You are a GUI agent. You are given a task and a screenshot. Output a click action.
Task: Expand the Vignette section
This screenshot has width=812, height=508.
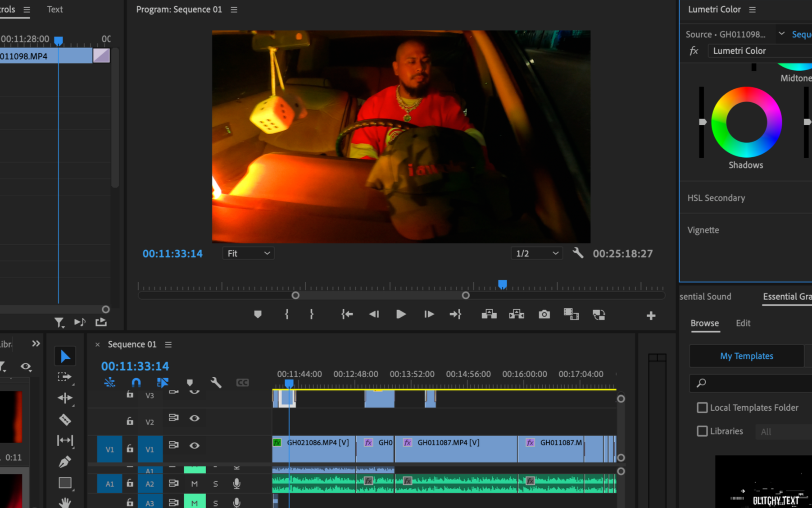703,230
